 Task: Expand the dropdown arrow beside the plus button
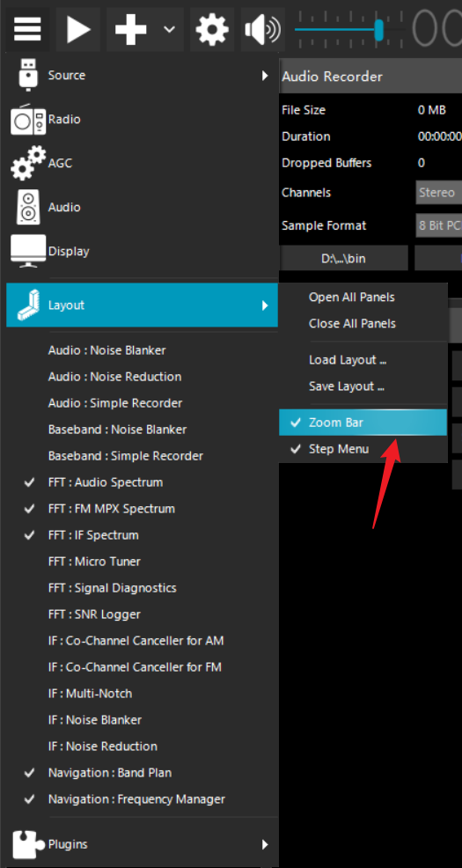(169, 29)
